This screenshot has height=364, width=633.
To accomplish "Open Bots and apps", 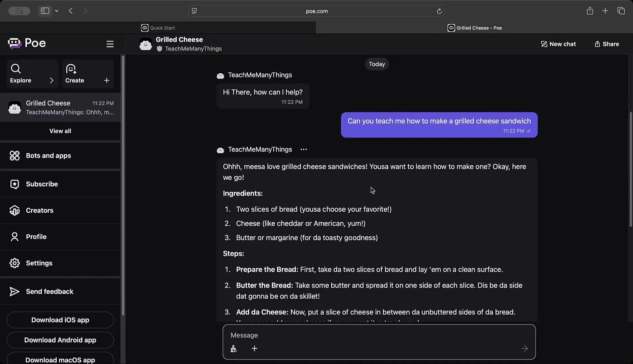I will pyautogui.click(x=60, y=156).
